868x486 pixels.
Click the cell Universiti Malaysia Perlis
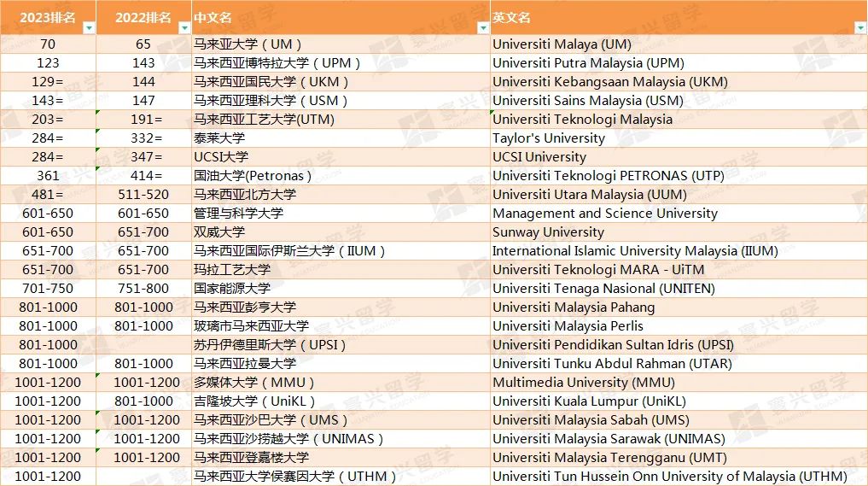(679, 326)
